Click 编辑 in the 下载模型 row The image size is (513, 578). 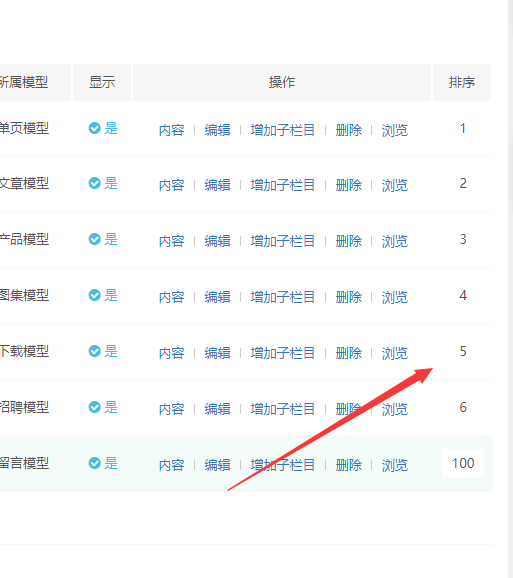pos(217,353)
